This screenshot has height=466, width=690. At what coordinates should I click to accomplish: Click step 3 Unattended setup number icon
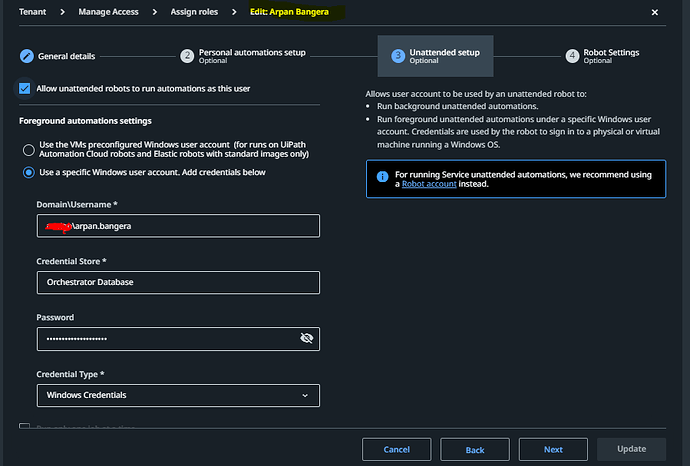point(398,56)
